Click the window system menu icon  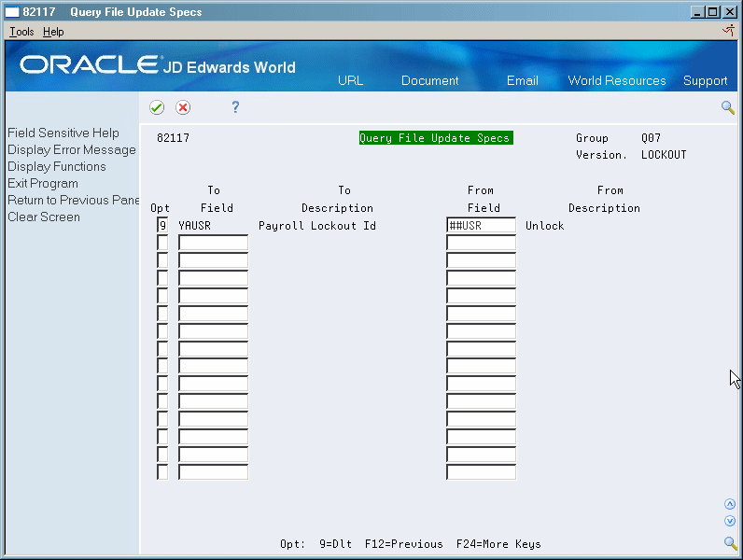click(11, 12)
